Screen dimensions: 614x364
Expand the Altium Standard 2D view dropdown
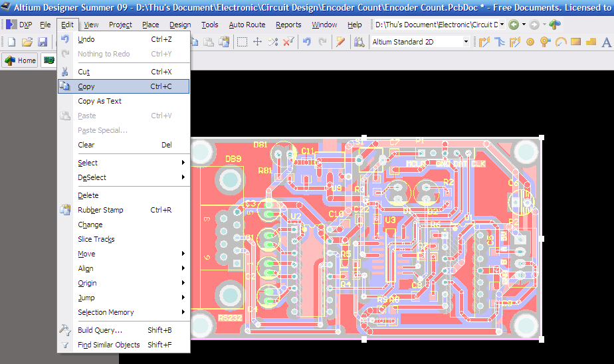point(465,42)
